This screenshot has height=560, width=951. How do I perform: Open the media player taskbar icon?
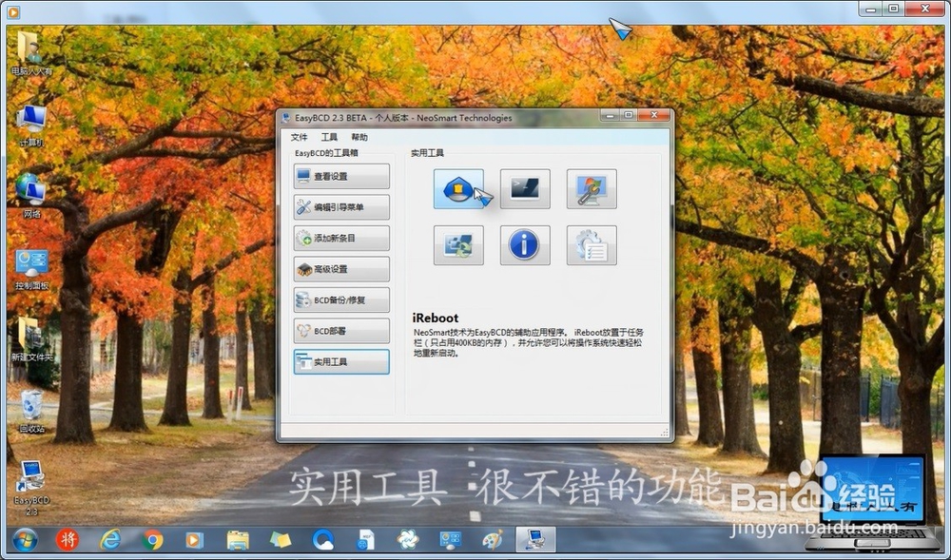pos(195,539)
